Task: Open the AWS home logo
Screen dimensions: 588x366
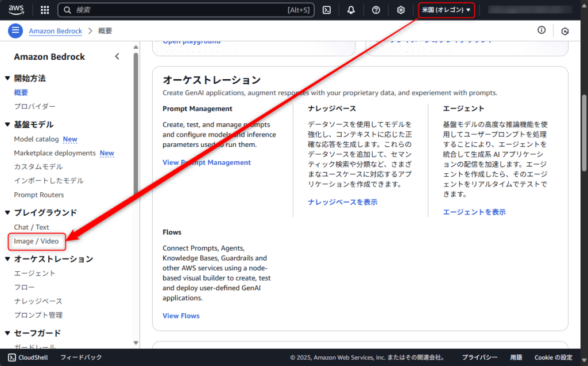Action: point(16,10)
